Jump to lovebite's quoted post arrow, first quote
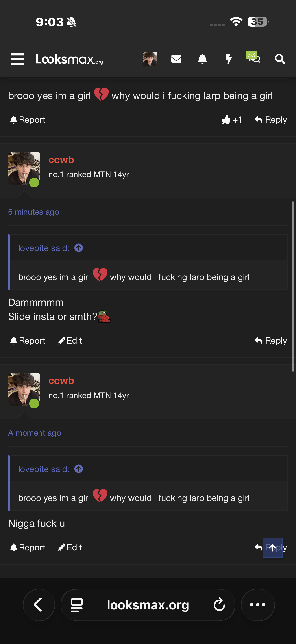Viewport: 296px width, 644px height. coord(79,248)
